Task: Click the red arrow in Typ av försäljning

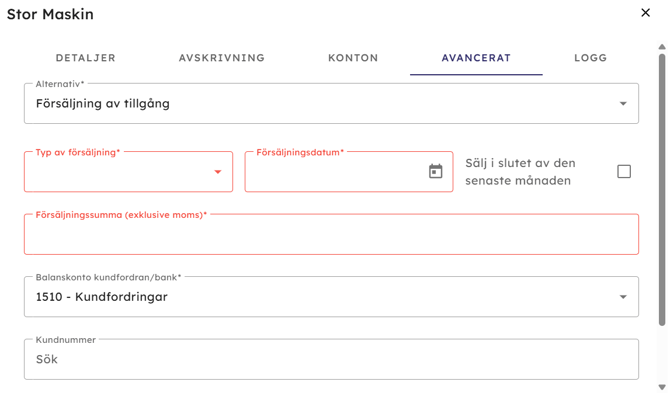Action: point(217,172)
